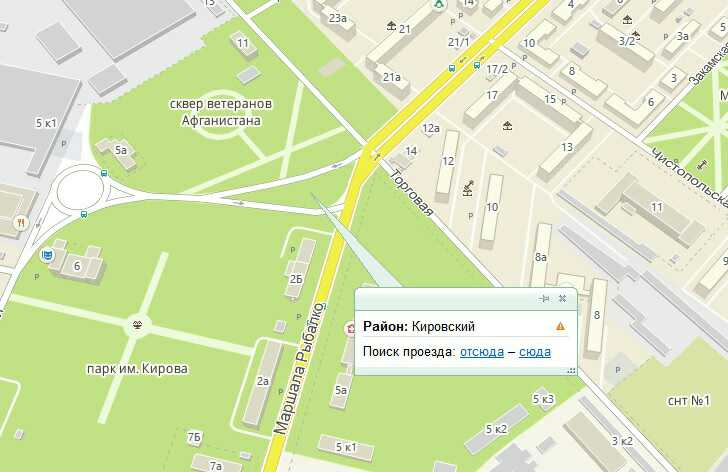Click the house icon left of popup

coord(350,328)
